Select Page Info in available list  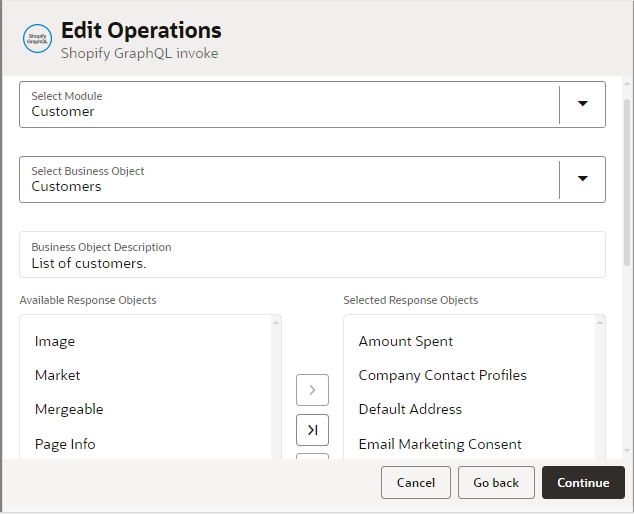(x=65, y=444)
